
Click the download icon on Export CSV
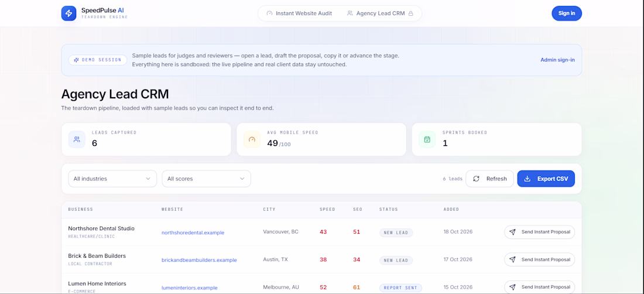[x=528, y=179]
